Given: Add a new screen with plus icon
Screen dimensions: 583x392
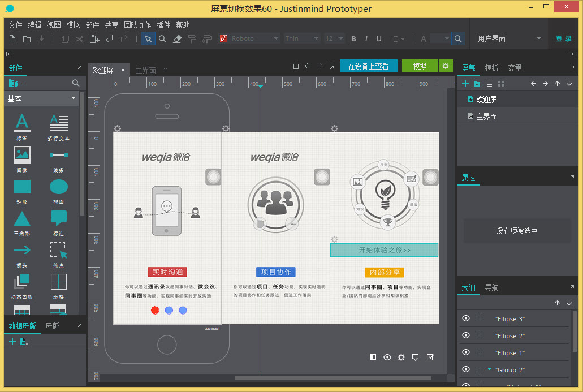Looking at the screenshot, I should coord(465,84).
